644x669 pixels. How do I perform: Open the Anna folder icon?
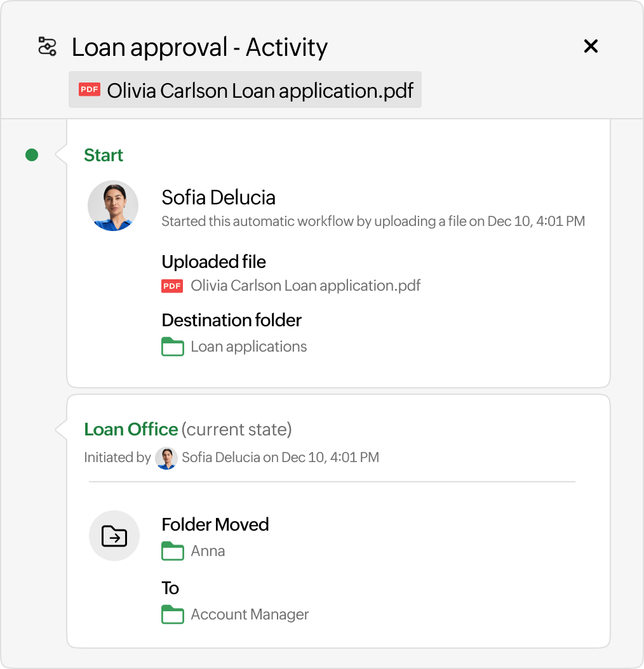pos(172,551)
